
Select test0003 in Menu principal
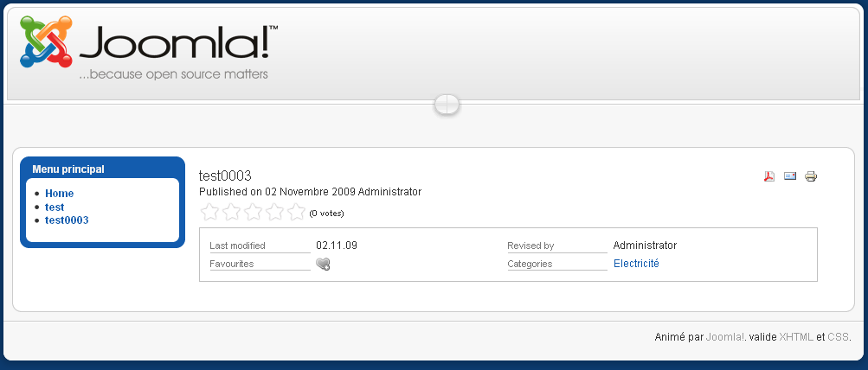67,220
